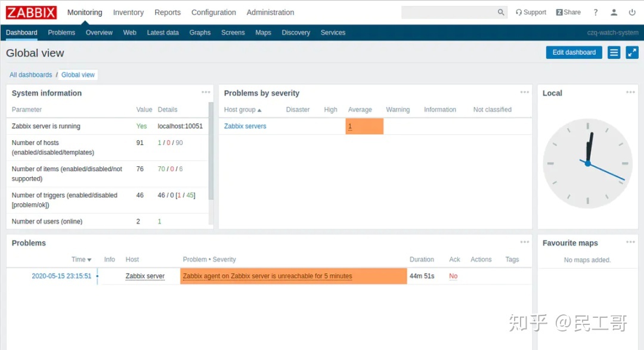Go to the Overview tab
644x350 pixels.
(99, 32)
